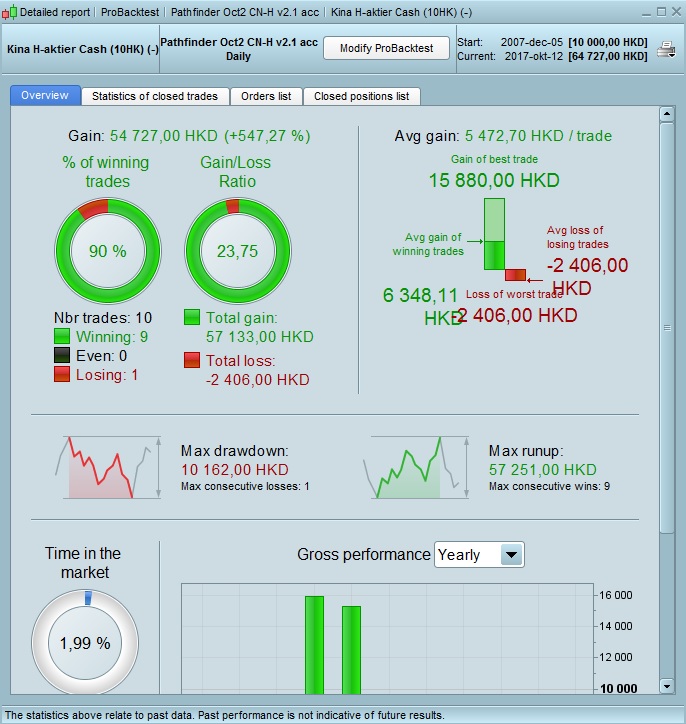The height and width of the screenshot is (724, 686).
Task: Click the tallest green yearly performance bar
Action: pos(314,645)
